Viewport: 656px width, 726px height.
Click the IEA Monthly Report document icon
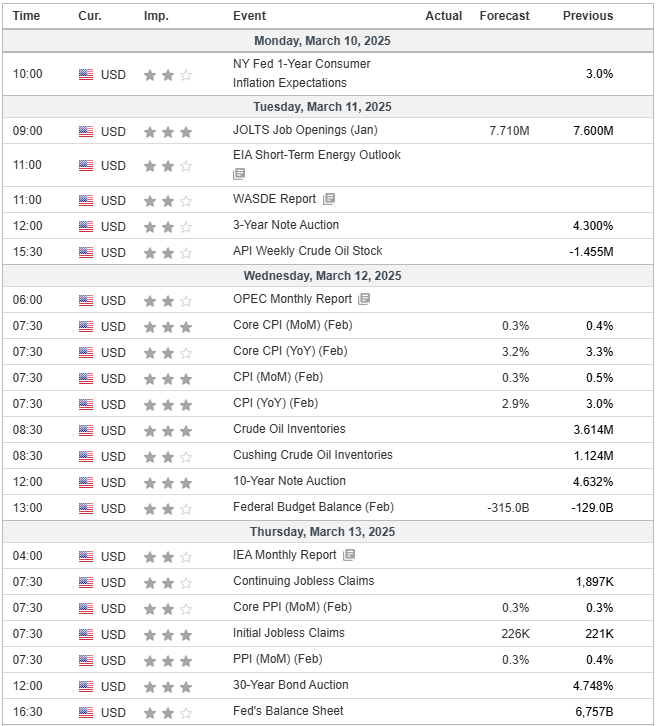[349, 555]
